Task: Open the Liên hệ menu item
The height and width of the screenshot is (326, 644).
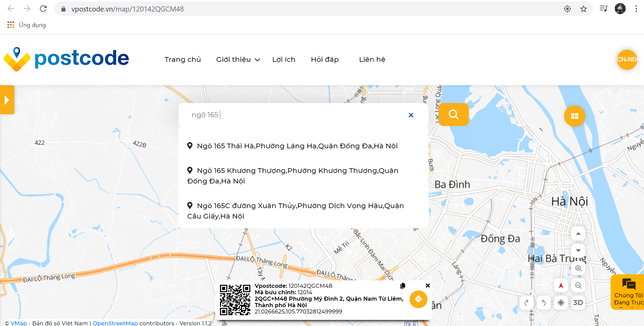Action: coord(372,59)
